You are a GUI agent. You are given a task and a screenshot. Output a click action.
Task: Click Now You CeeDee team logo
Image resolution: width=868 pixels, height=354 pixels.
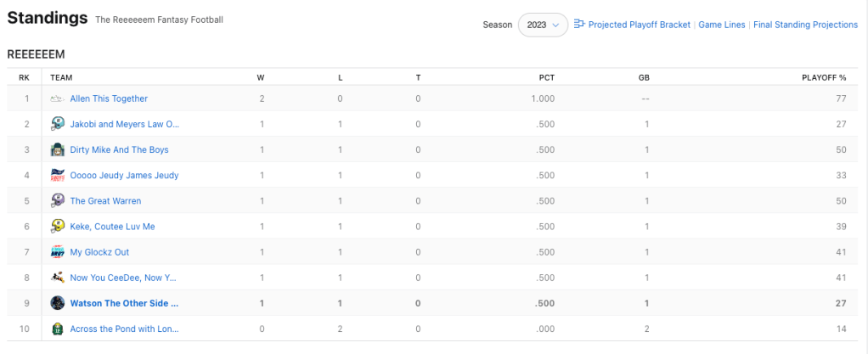click(58, 278)
